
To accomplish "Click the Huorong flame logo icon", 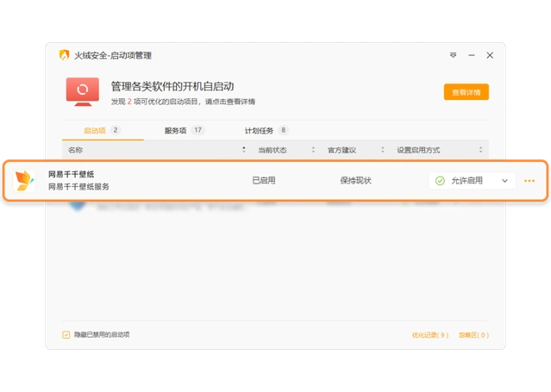I will click(x=64, y=55).
